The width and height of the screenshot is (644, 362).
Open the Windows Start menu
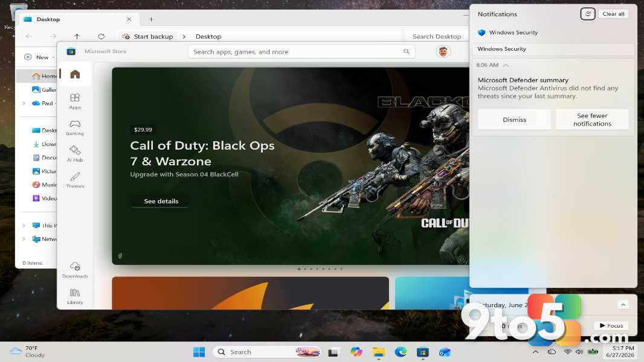coord(199,352)
